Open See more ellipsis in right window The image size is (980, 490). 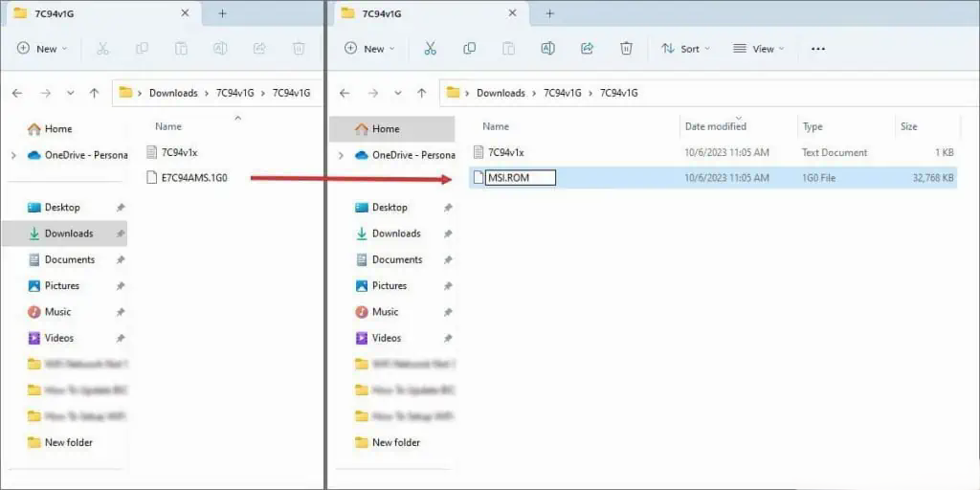coord(818,49)
